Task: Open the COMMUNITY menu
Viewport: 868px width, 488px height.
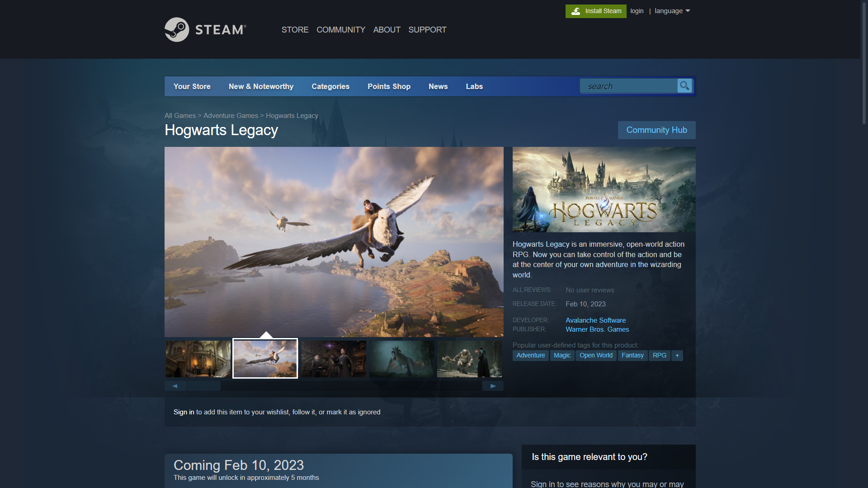Action: pos(341,30)
